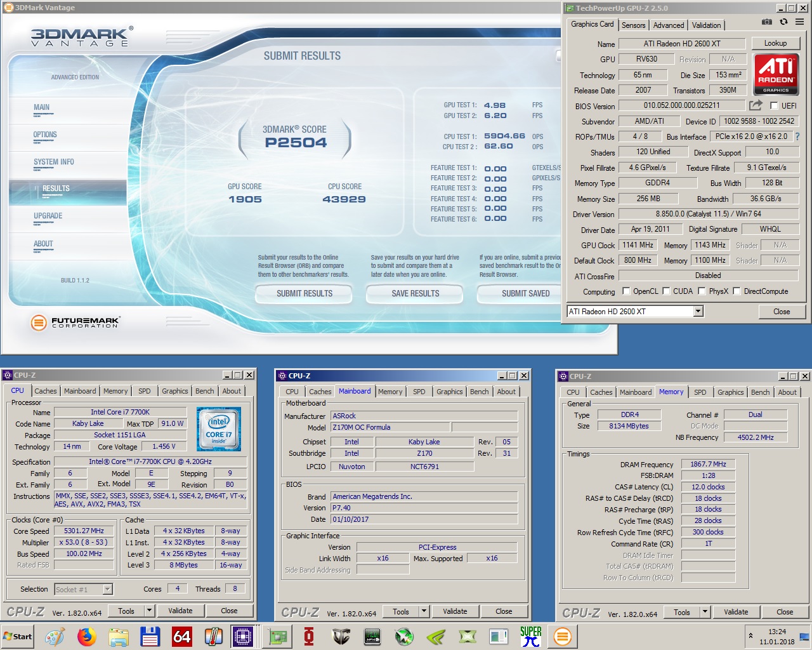The image size is (812, 650).
Task: Click the SAVE RESULTS button
Action: (x=416, y=293)
